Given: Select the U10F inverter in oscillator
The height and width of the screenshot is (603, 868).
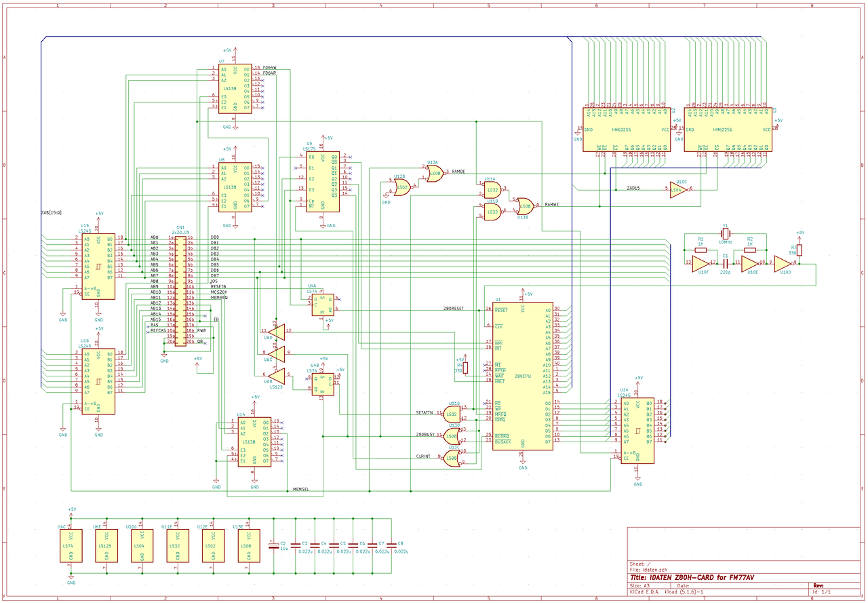Looking at the screenshot, I should (x=701, y=262).
